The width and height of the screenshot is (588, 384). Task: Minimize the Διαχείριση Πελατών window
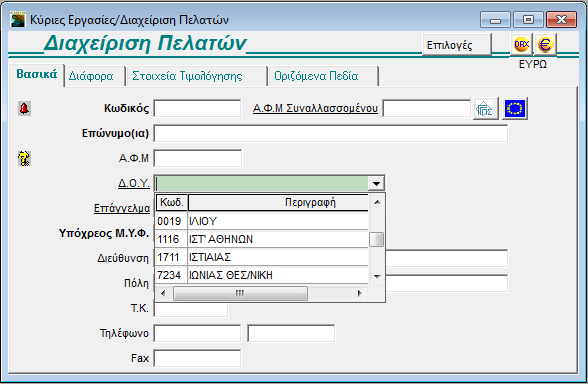(495, 20)
